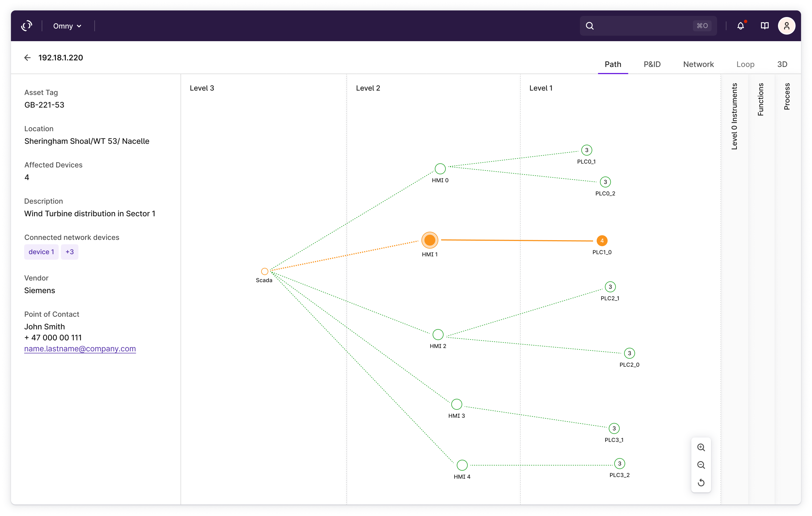The width and height of the screenshot is (812, 516).
Task: Open the documentation book icon
Action: [765, 26]
